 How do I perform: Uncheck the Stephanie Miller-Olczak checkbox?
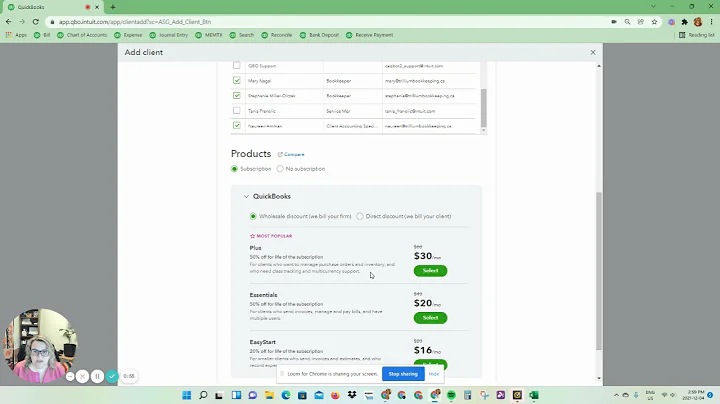(x=236, y=95)
